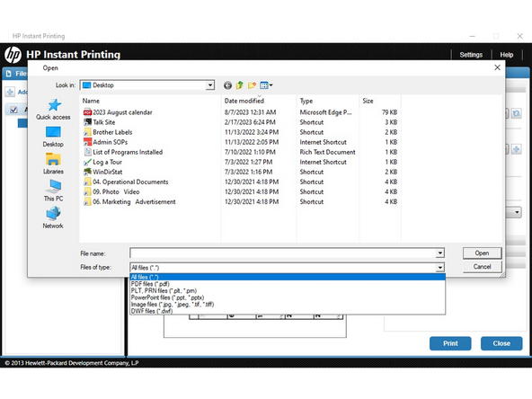532x399 pixels.
Task: Select the 09. Photo Video folder shortcut
Action: click(111, 192)
